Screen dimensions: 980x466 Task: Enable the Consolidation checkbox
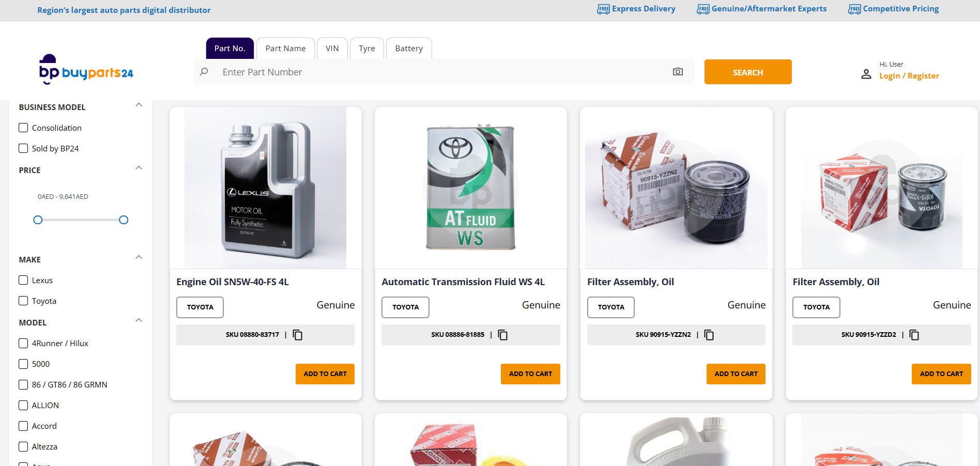pyautogui.click(x=23, y=128)
